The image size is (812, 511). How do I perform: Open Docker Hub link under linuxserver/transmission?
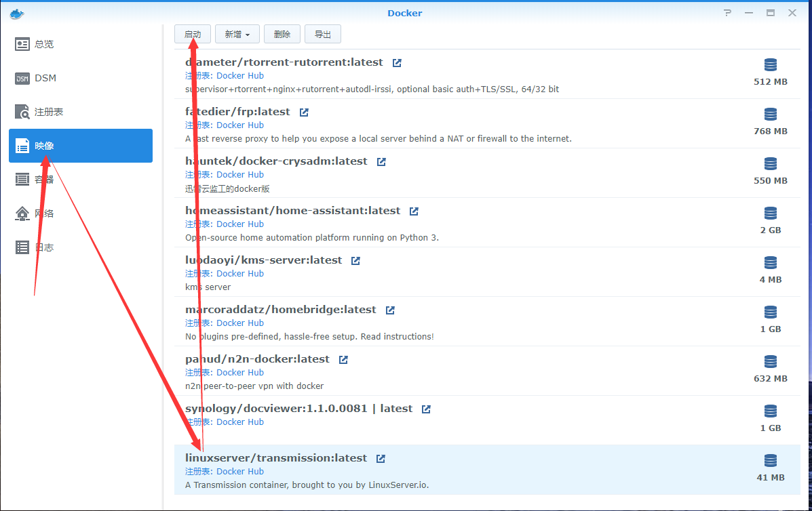tap(240, 472)
